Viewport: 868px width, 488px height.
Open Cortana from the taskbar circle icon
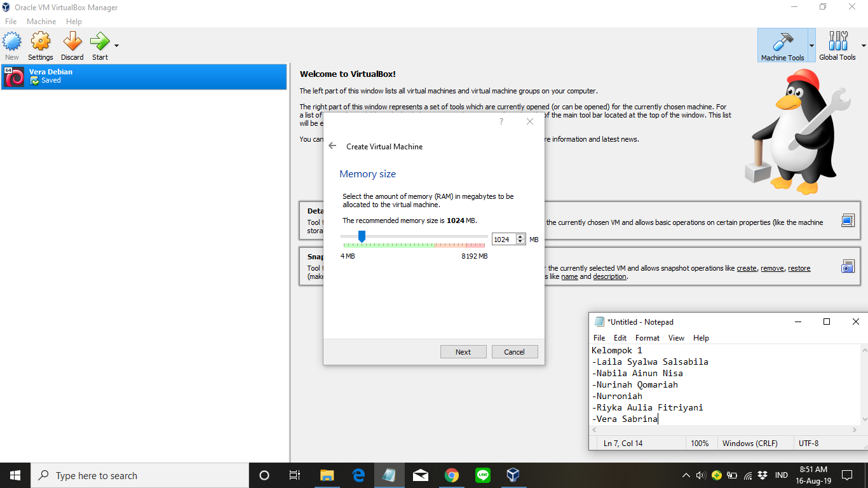(x=264, y=475)
